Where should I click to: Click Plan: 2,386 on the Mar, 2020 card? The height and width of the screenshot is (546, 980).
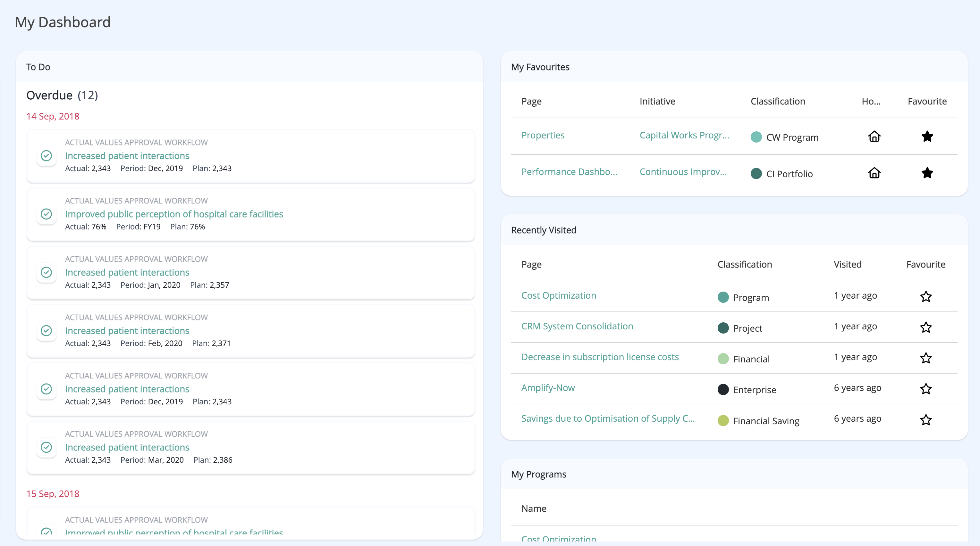point(213,460)
